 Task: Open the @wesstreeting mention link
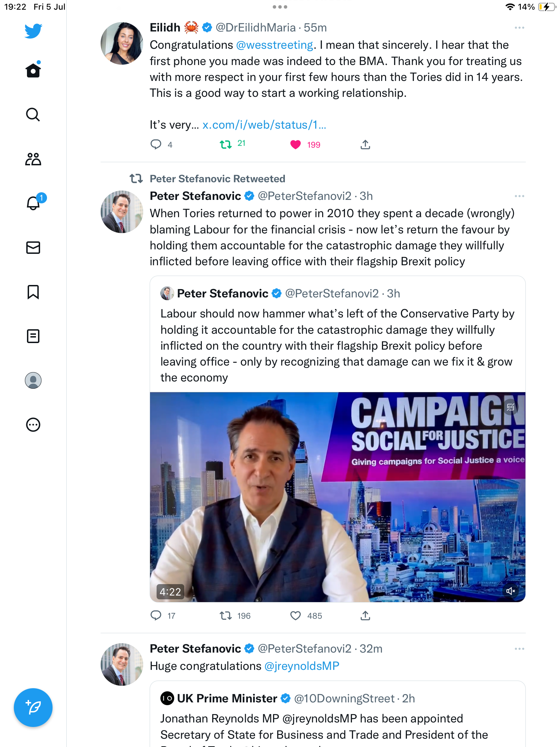pos(274,45)
